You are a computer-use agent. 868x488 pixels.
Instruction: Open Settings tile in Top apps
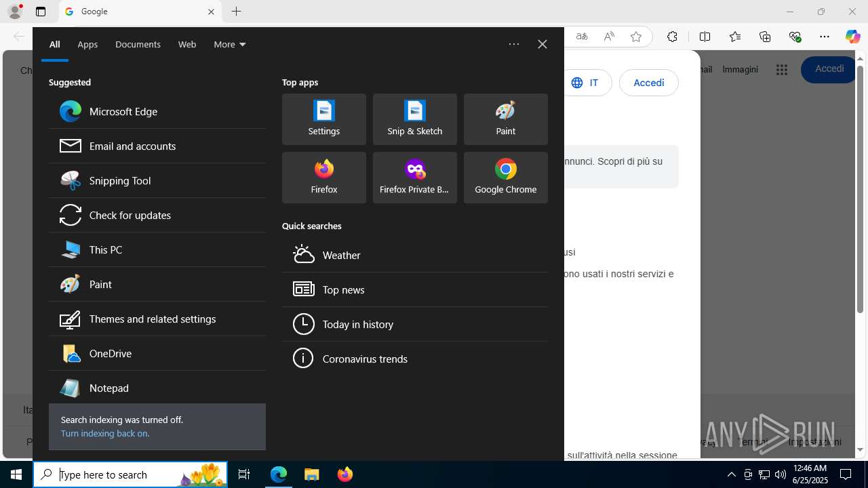point(324,119)
